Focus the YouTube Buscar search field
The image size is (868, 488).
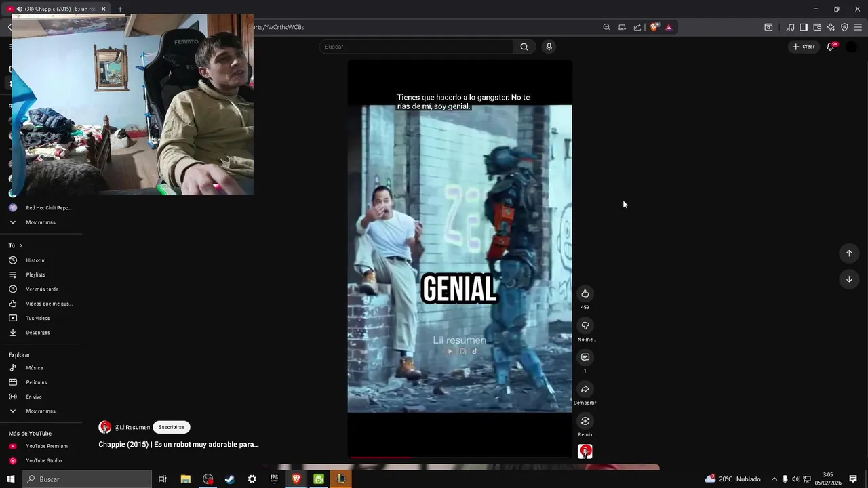416,47
